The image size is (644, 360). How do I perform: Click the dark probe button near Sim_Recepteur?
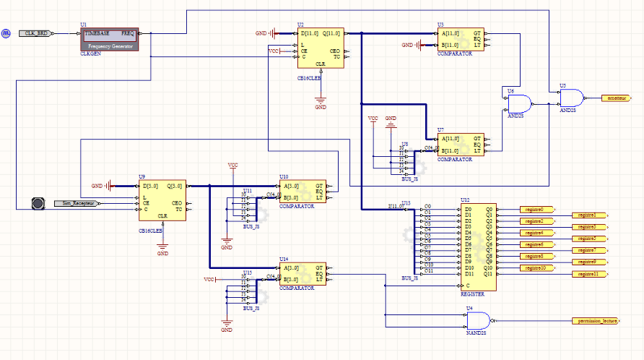37,204
